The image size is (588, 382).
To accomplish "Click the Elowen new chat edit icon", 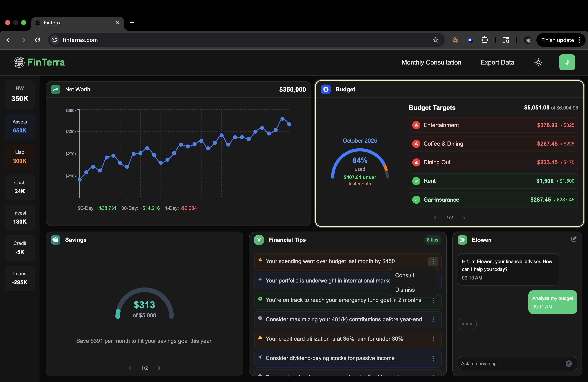I will (574, 239).
